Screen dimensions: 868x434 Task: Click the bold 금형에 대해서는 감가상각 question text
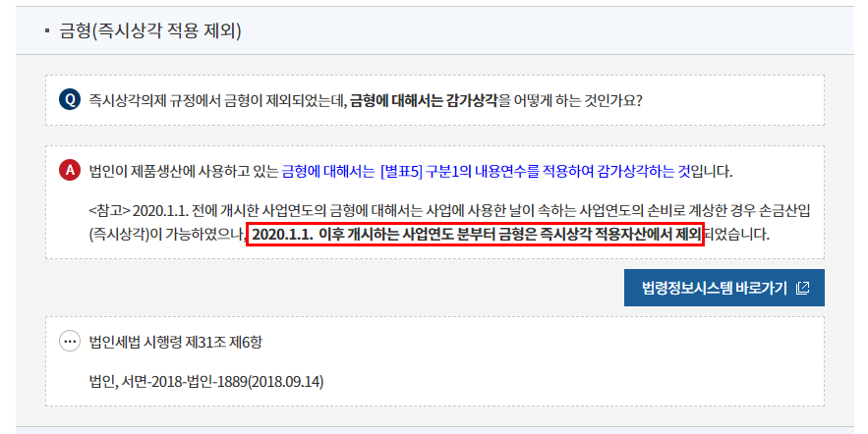[x=424, y=101]
